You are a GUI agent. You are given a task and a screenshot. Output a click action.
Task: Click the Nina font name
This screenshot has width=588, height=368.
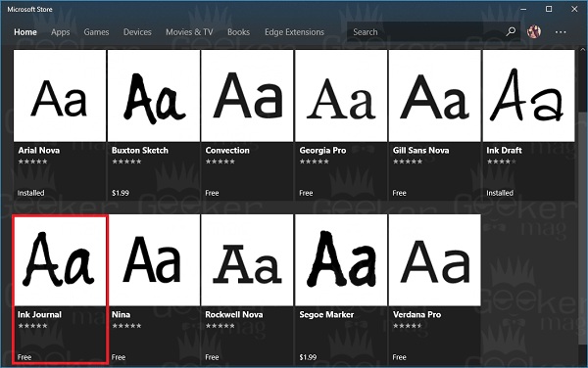[x=121, y=315]
